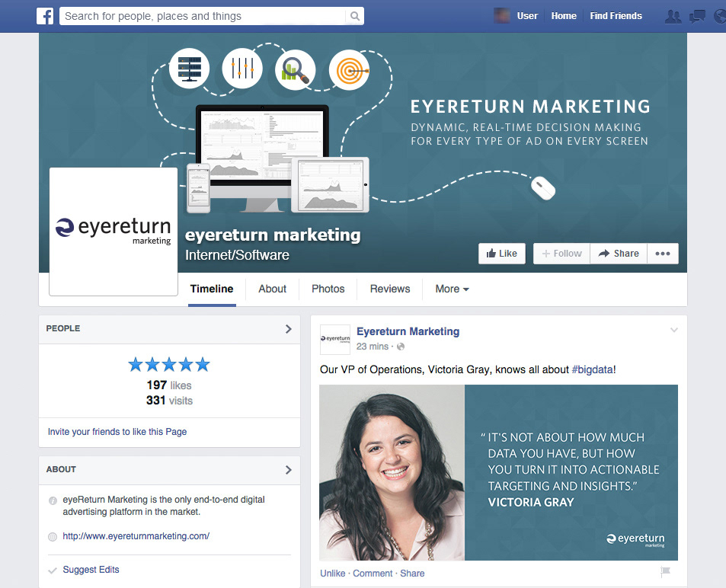Click the 23 mins post timestamp

click(373, 347)
